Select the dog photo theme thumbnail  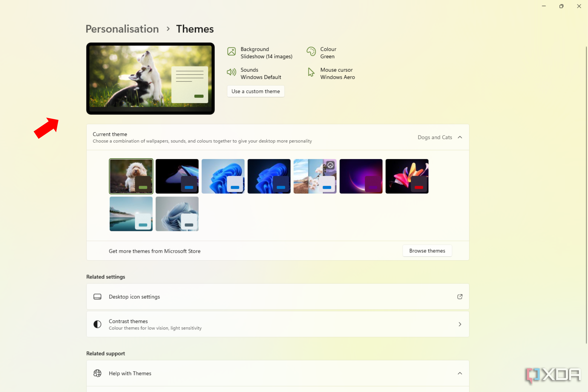(131, 176)
